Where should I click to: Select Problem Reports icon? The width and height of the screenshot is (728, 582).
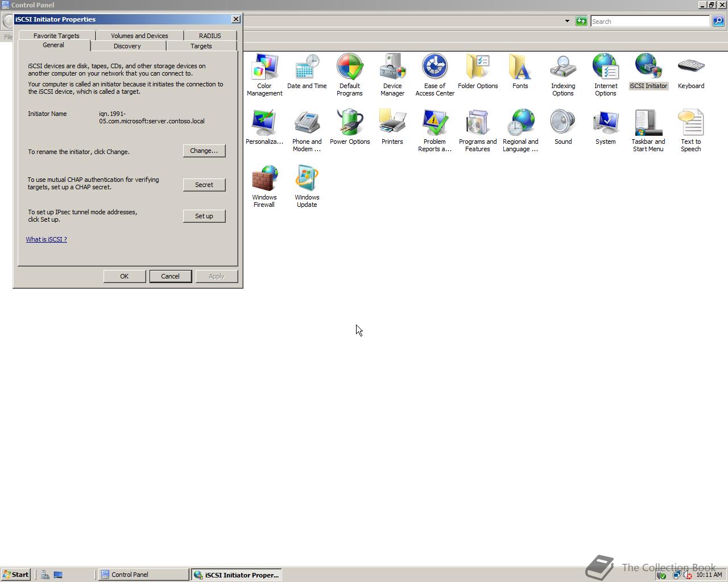(x=435, y=131)
